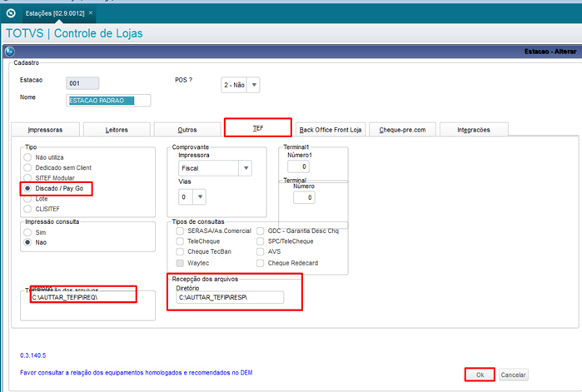This screenshot has width=582, height=392.
Task: Open the Integrações tab
Action: (x=474, y=130)
